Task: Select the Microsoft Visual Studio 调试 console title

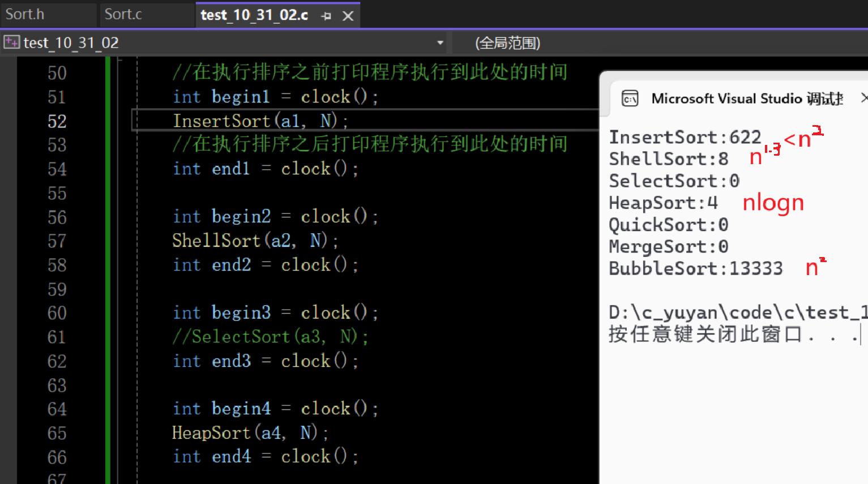Action: coord(747,98)
